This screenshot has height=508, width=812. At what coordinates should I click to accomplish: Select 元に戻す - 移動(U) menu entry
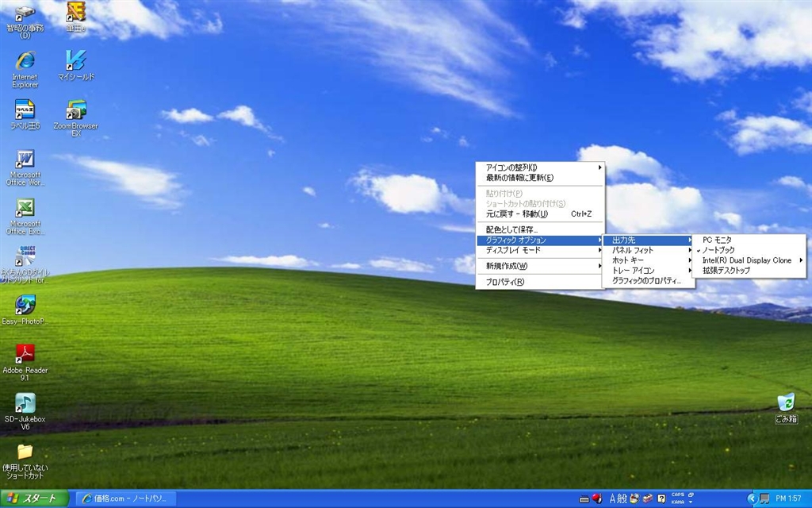540,214
